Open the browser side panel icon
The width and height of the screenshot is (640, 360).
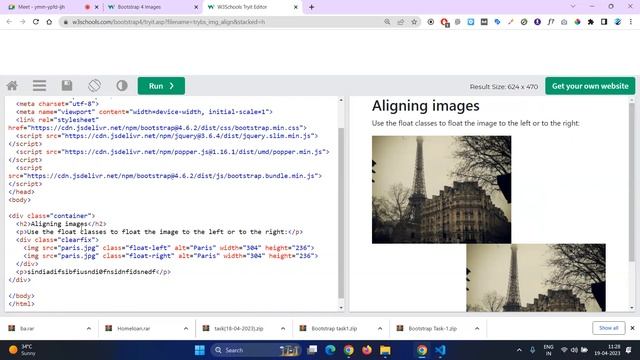point(604,22)
